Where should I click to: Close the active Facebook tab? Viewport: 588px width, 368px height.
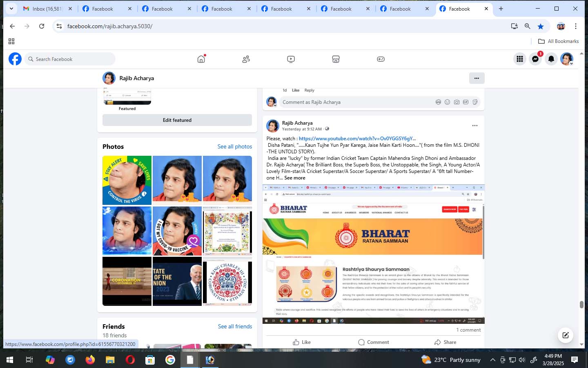point(486,9)
